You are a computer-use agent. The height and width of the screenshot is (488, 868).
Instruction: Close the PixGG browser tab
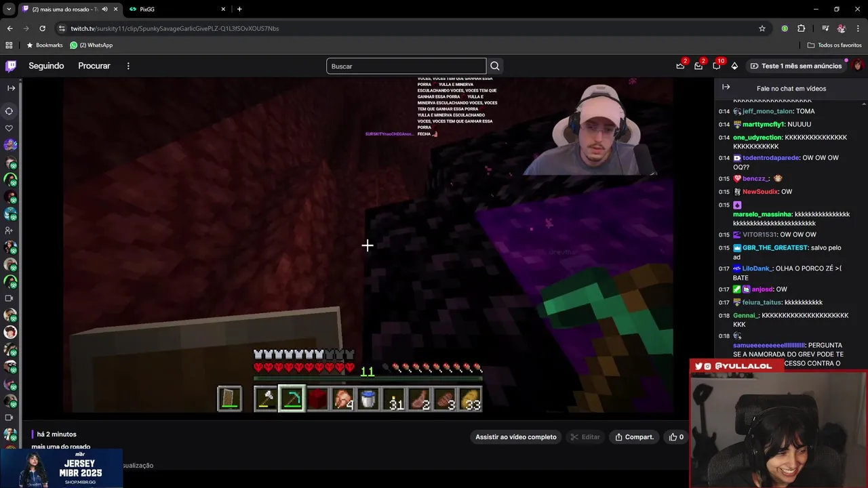[223, 9]
